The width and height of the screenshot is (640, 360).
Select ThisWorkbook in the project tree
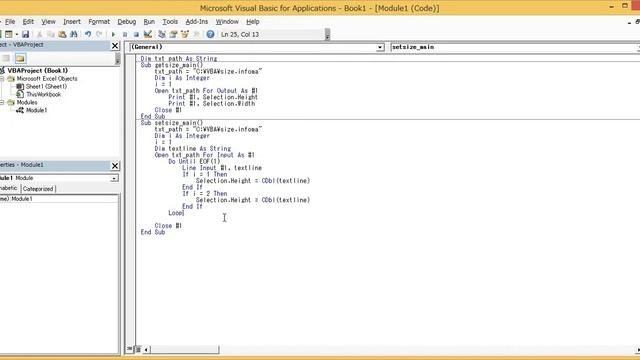(43, 94)
